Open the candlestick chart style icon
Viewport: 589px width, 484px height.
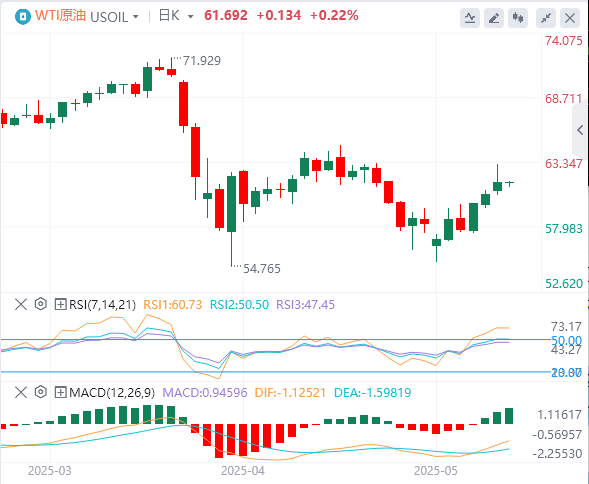[518, 18]
